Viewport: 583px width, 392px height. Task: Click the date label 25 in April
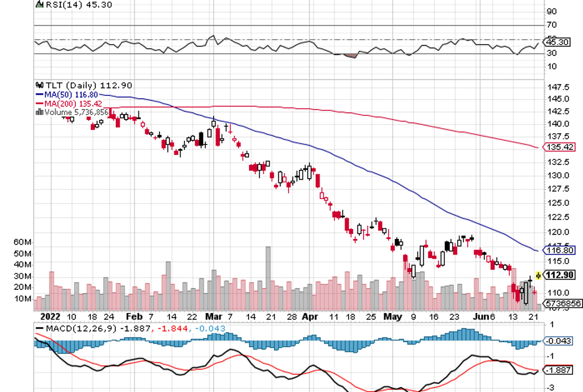tap(371, 317)
